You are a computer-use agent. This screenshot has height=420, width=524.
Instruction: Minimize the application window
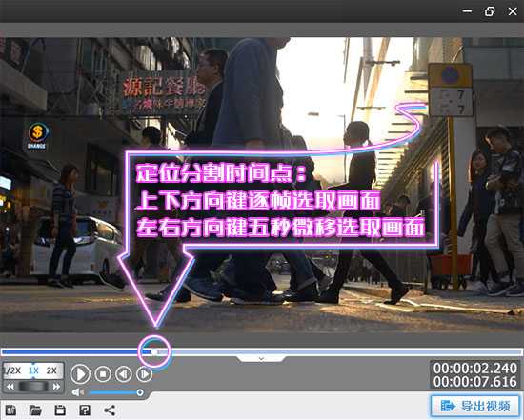pyautogui.click(x=467, y=11)
